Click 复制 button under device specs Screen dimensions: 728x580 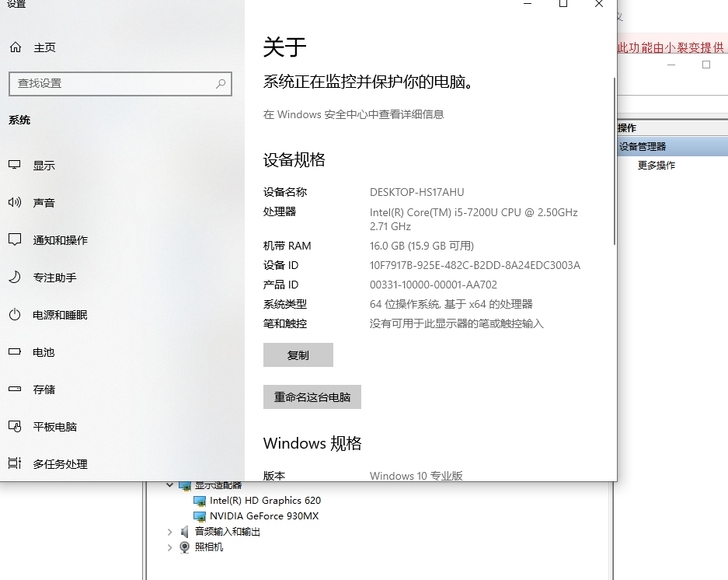(298, 355)
